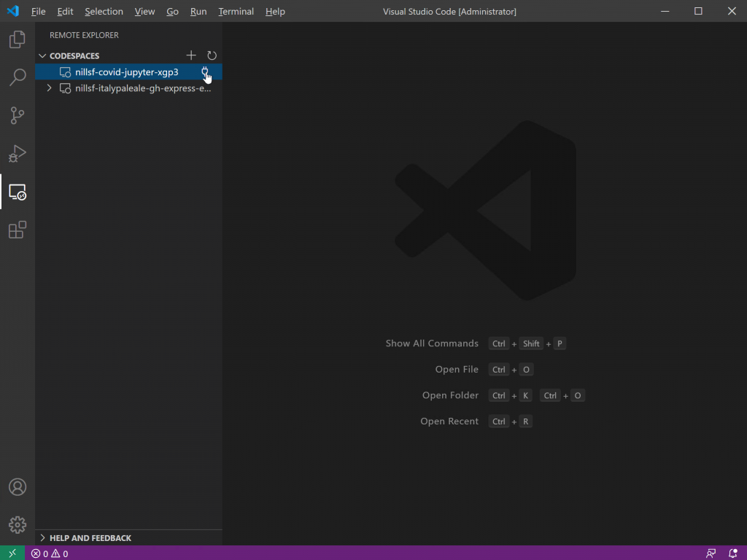Open the Extensions view

[18, 230]
